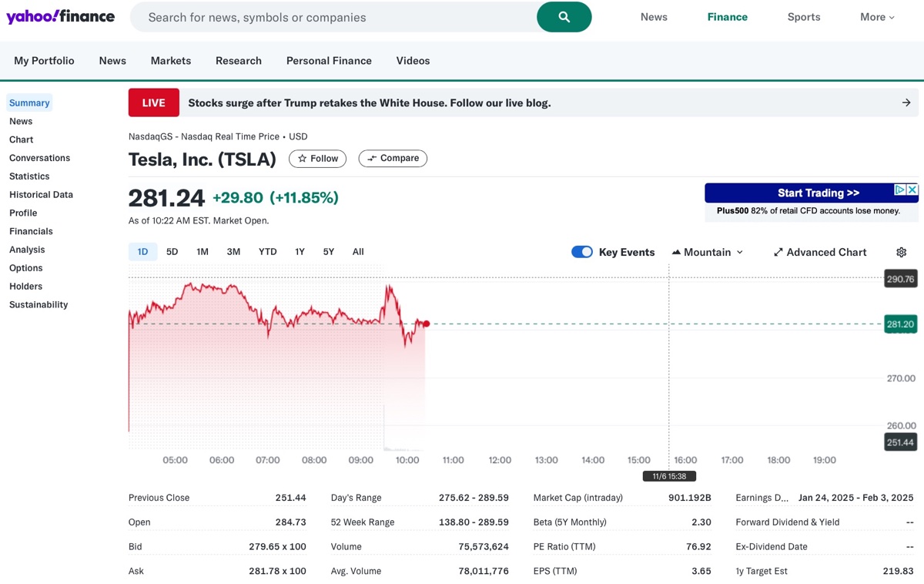924x584 pixels.
Task: Click the star icon on the Follow button
Action: point(301,159)
